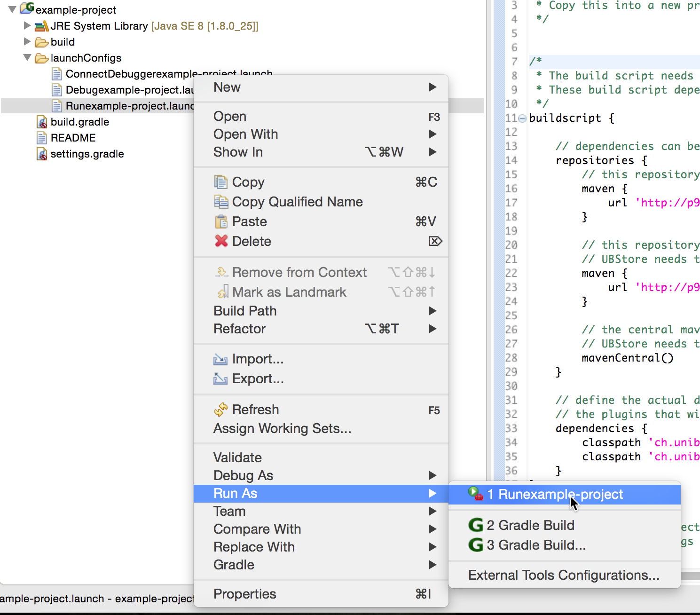Screen dimensions: 700x615
Task: Open the Debug As submenu
Action: coord(321,475)
